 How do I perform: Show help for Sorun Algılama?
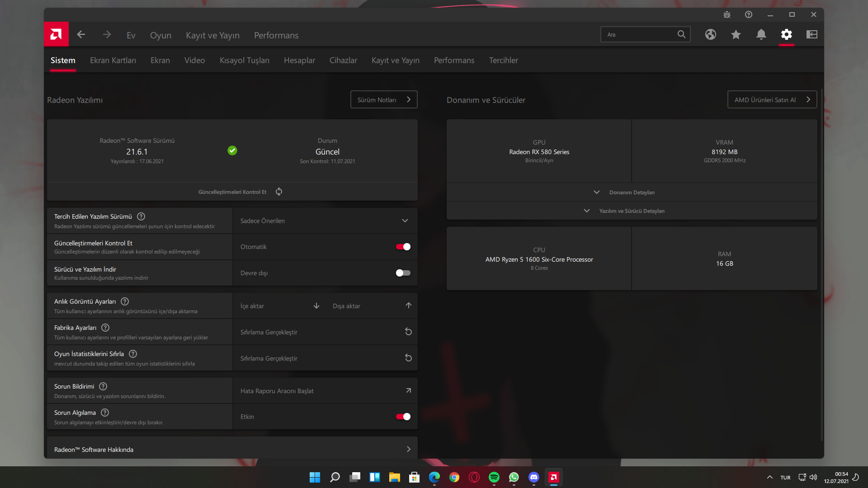[x=105, y=413]
